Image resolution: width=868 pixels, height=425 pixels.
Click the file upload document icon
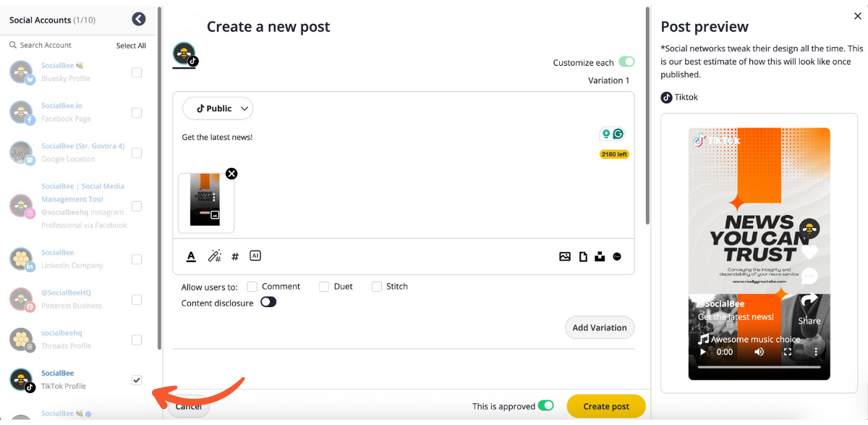click(583, 256)
